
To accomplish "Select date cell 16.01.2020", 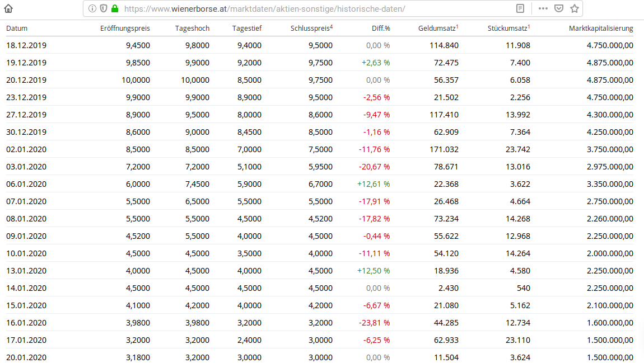I will pyautogui.click(x=26, y=323).
